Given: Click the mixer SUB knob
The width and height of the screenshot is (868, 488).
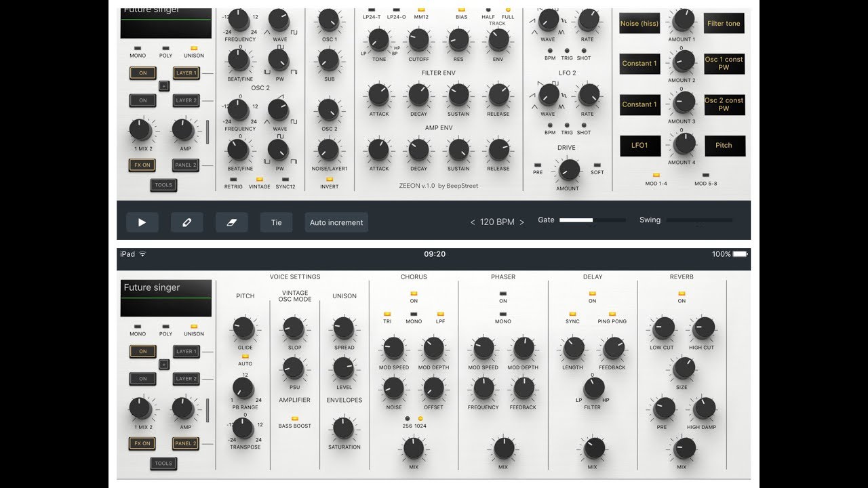Looking at the screenshot, I should tap(329, 60).
